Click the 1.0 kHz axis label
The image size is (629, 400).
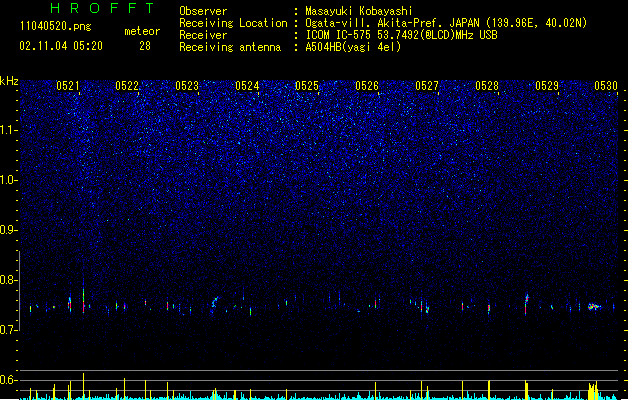click(9, 180)
